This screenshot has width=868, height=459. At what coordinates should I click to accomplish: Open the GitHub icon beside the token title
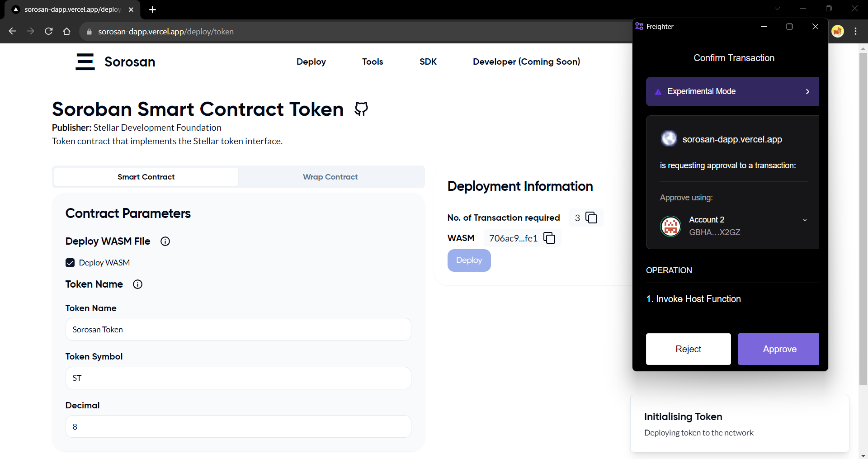pyautogui.click(x=361, y=109)
